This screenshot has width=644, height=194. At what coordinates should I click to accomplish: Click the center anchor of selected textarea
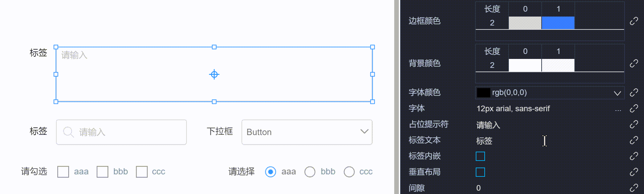pos(214,74)
